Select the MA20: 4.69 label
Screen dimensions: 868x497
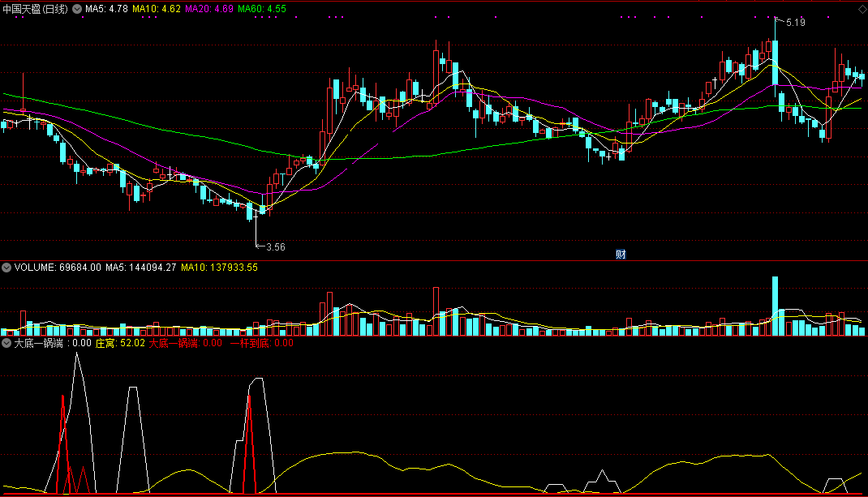pos(208,9)
